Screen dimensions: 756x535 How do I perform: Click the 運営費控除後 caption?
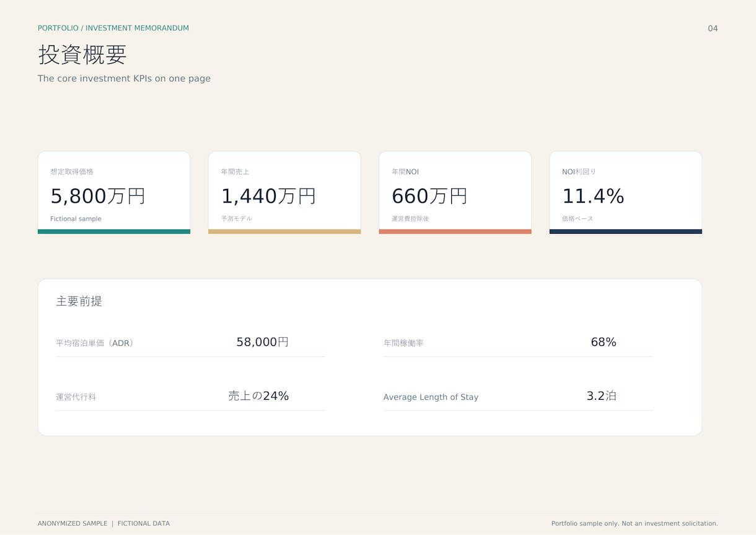click(x=410, y=219)
